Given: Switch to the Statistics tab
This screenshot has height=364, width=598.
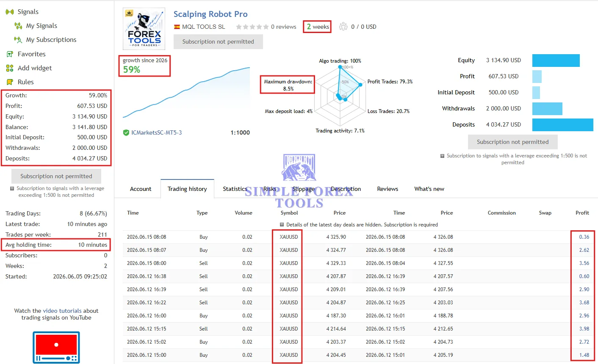Looking at the screenshot, I should [235, 189].
